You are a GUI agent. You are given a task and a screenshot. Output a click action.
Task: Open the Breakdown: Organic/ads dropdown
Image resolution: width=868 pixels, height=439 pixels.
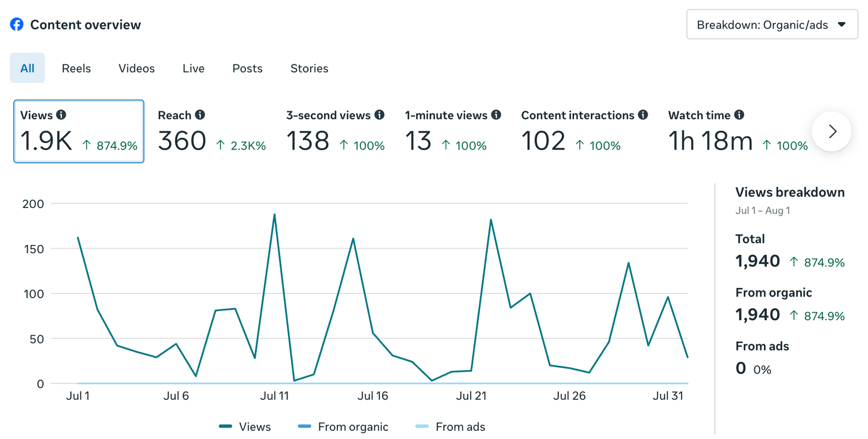tap(772, 24)
